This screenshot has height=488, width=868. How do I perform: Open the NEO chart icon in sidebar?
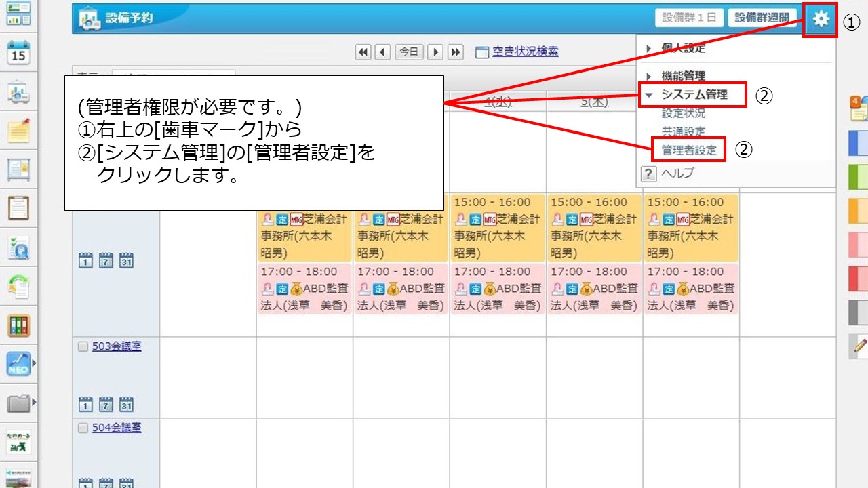[x=18, y=364]
